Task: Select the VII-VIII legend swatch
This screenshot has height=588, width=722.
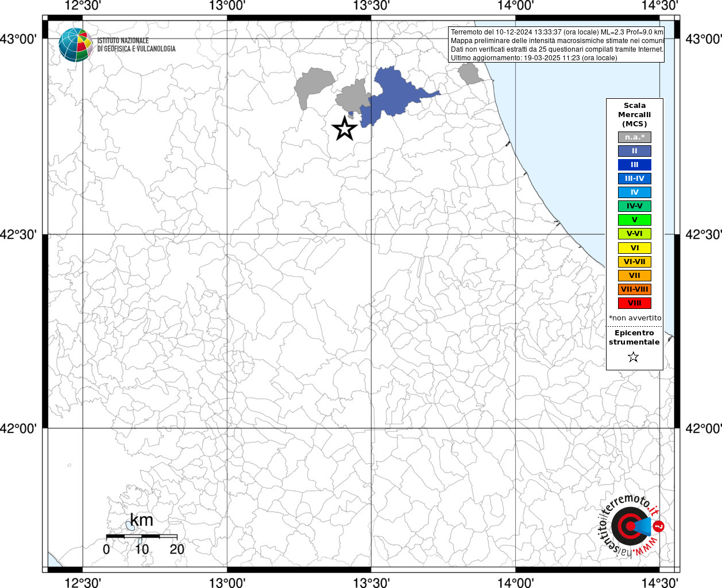Action: pos(635,289)
